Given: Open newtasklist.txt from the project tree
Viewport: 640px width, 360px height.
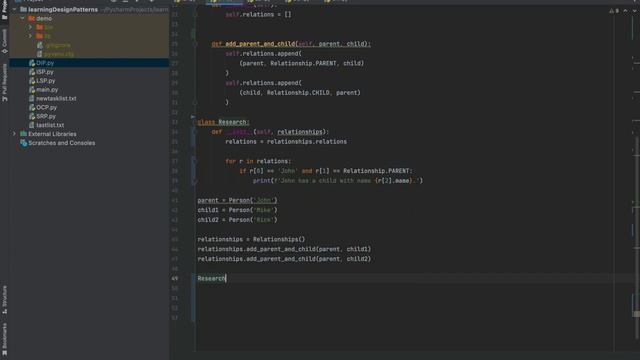Looking at the screenshot, I should point(56,98).
